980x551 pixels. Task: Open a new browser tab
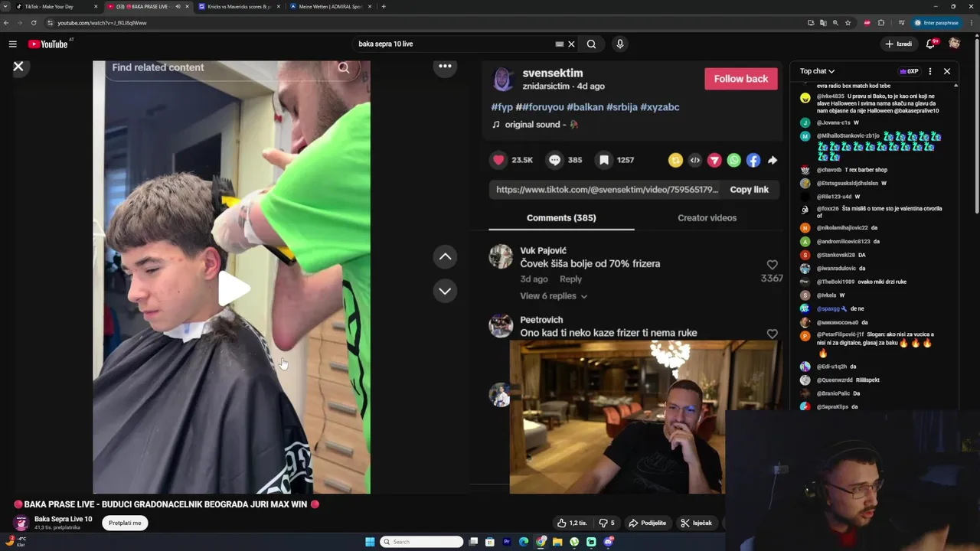384,7
